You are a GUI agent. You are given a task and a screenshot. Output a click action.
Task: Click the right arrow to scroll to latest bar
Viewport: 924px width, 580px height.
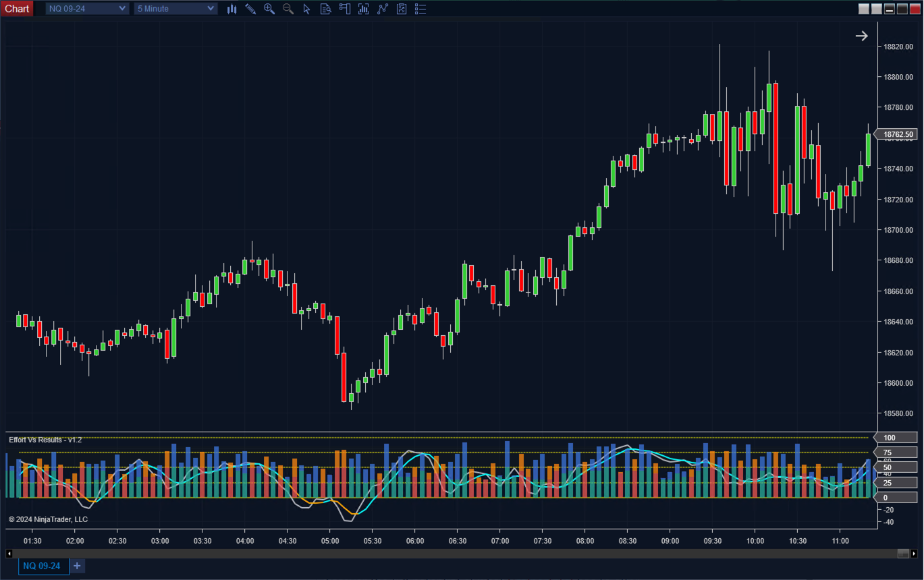coord(861,36)
